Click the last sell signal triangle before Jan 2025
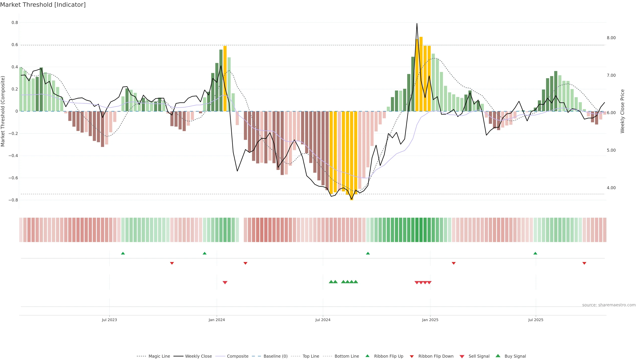644x362 pixels. pos(429,283)
